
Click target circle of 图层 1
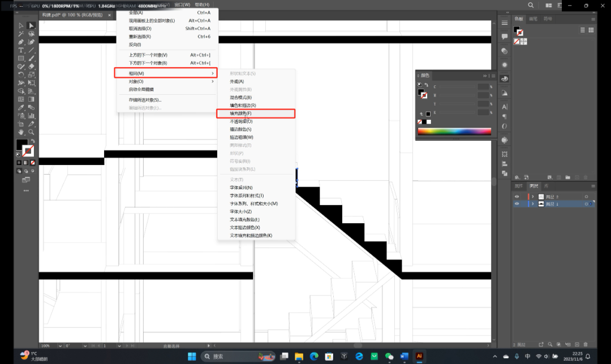(586, 204)
